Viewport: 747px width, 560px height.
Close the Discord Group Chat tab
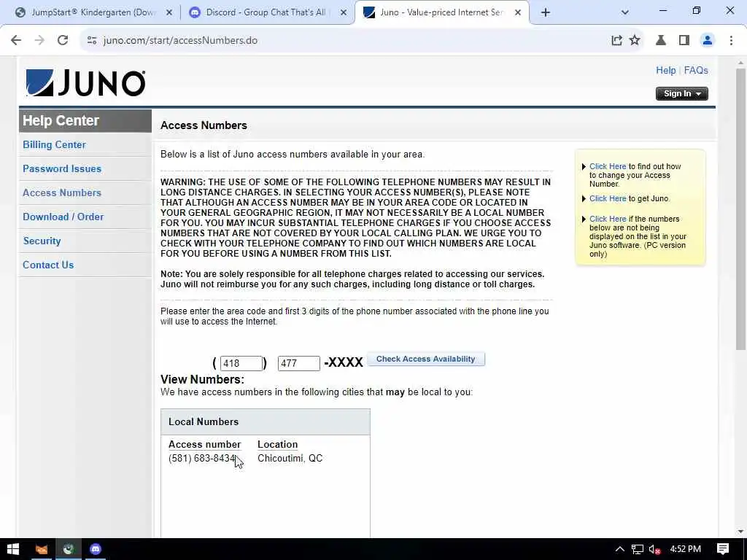pyautogui.click(x=344, y=13)
